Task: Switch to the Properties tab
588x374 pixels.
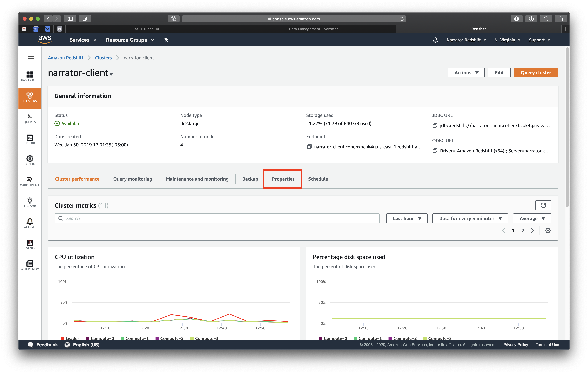Action: [x=283, y=179]
